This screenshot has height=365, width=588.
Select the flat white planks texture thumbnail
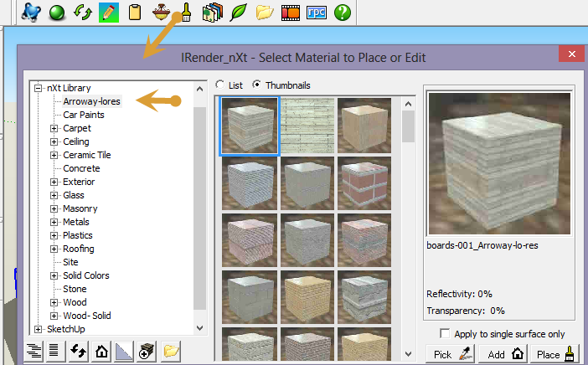pyautogui.click(x=307, y=126)
